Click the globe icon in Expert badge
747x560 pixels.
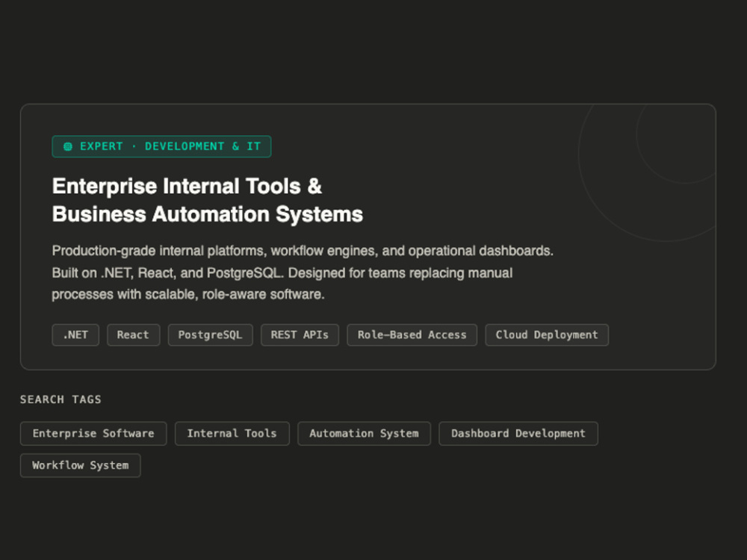[x=68, y=146]
